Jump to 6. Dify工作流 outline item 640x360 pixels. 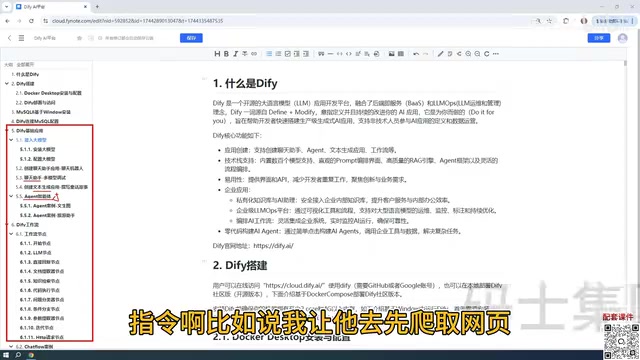[25, 224]
